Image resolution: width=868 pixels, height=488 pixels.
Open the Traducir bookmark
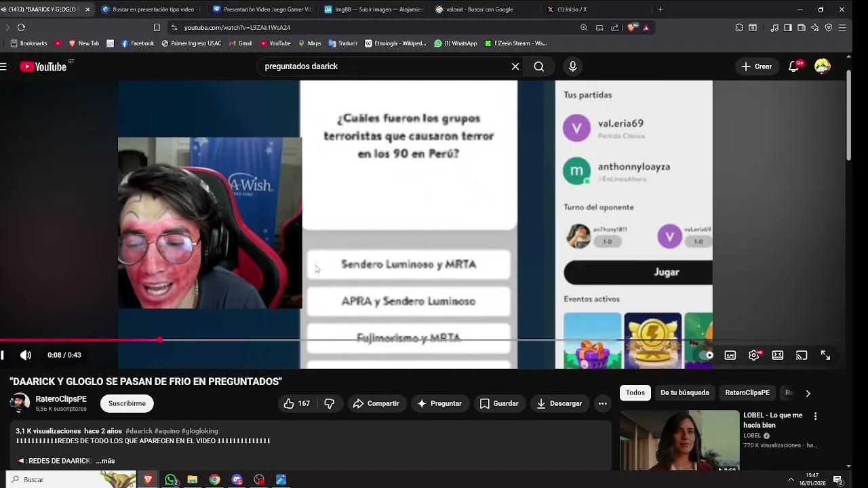343,43
